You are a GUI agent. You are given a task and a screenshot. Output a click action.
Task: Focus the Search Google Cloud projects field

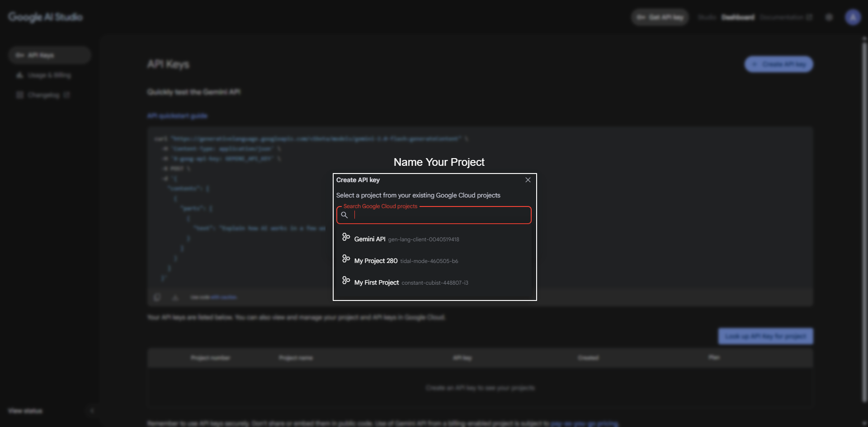tap(434, 215)
